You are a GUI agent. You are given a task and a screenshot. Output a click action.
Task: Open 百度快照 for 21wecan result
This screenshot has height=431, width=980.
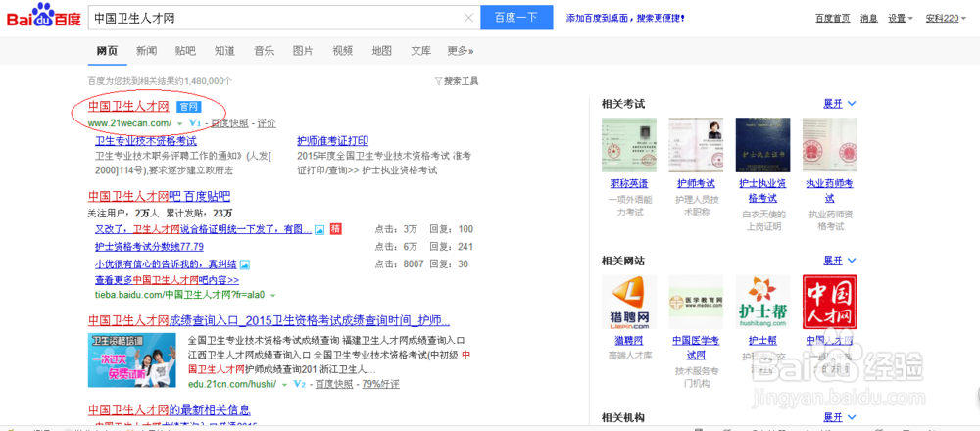229,123
